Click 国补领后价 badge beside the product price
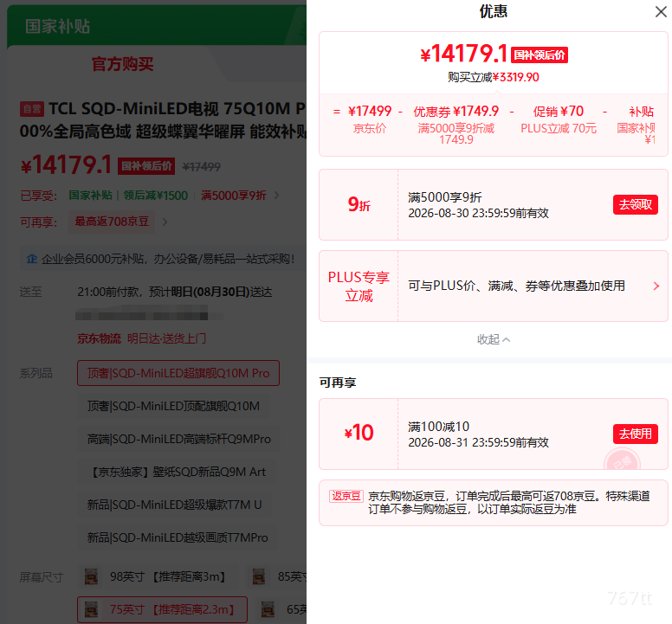Image resolution: width=672 pixels, height=624 pixels. pos(146,166)
